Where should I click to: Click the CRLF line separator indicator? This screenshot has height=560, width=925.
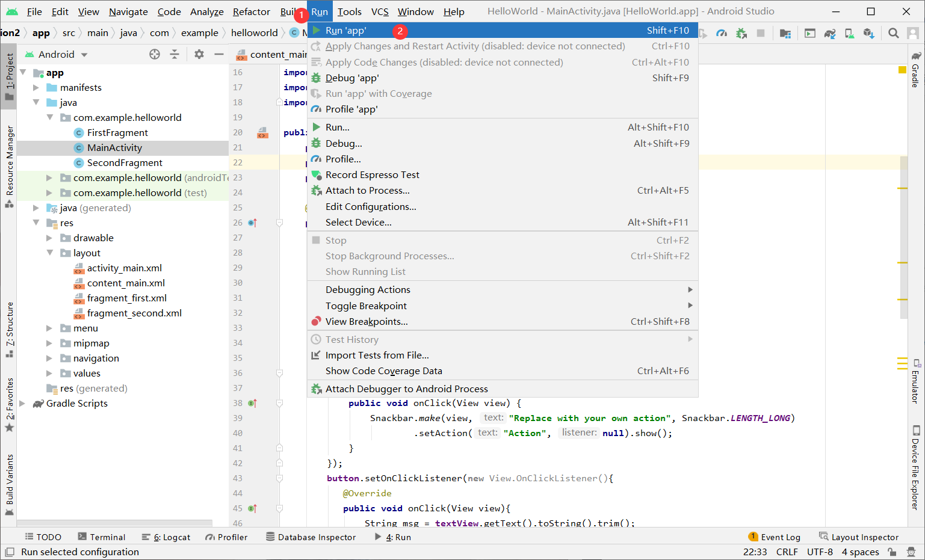(x=787, y=552)
